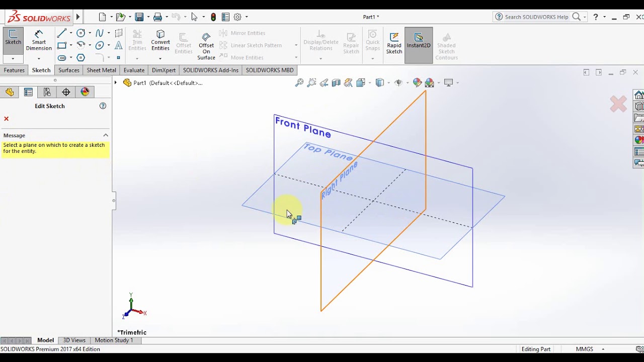Switch to the Features tab
Screen dimensions: 644x362
[x=14, y=70]
